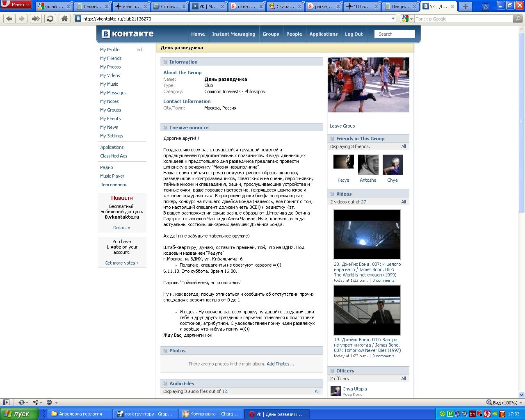Image resolution: width=525 pixels, height=420 pixels.
Task: Click the Google search input field
Action: click(463, 19)
